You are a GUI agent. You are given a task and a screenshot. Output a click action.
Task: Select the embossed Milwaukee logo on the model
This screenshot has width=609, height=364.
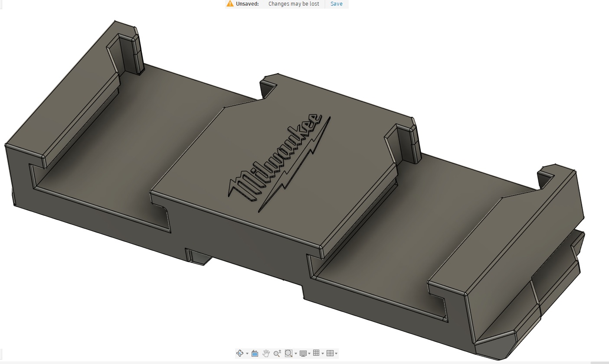click(x=279, y=162)
